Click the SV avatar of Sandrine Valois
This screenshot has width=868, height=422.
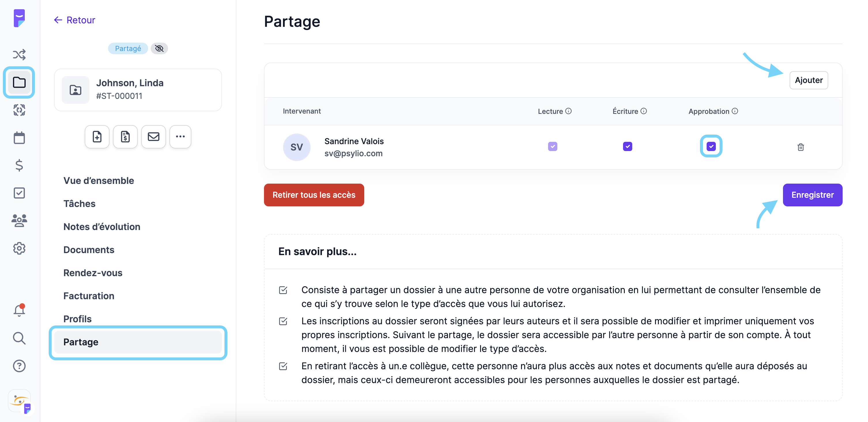click(297, 147)
